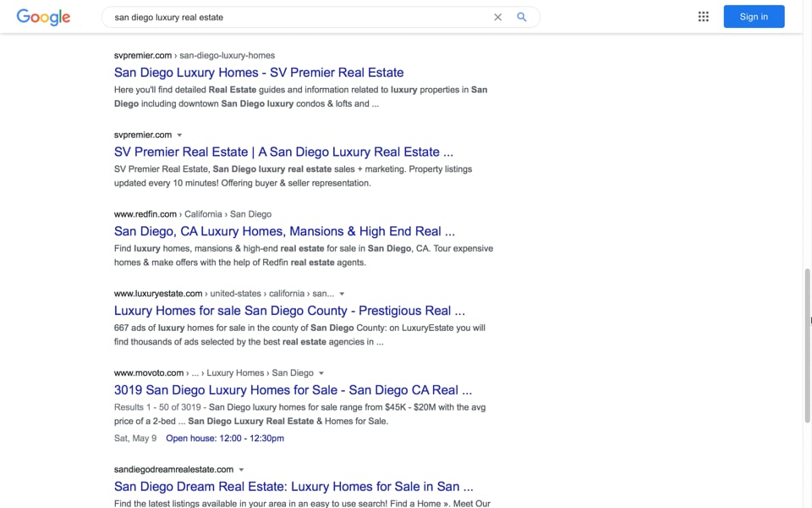Click snippet starting 'Here you'll find detailed Real Estate'
This screenshot has height=508, width=812.
point(300,97)
